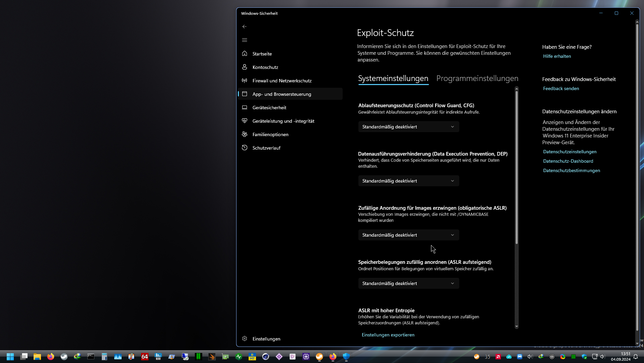Viewport: 644px width, 363px height.
Task: Open the green heartbeat monitor taskbar icon
Action: click(239, 357)
